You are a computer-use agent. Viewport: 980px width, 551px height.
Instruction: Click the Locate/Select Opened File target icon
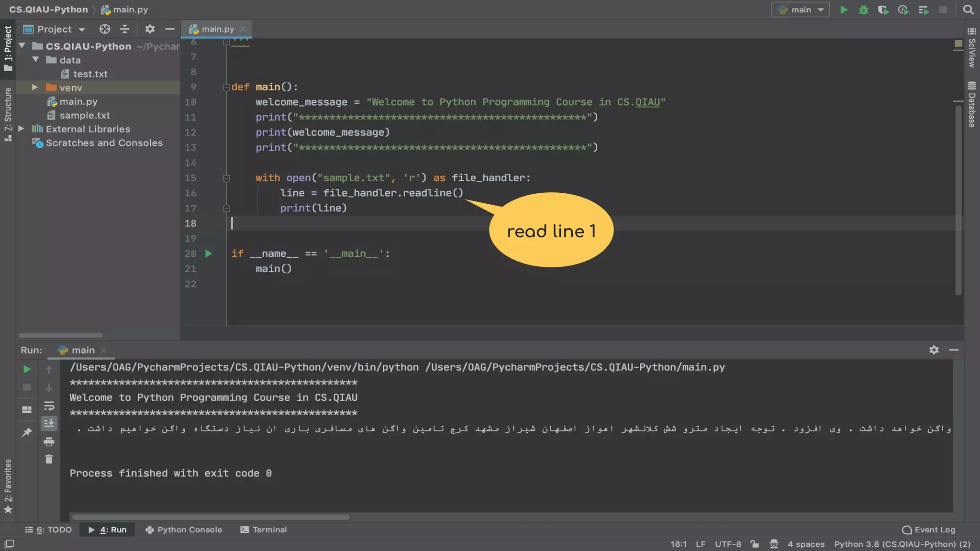click(x=105, y=29)
